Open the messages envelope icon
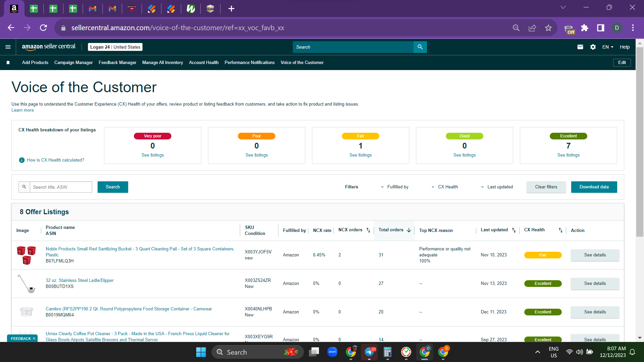 click(x=580, y=47)
